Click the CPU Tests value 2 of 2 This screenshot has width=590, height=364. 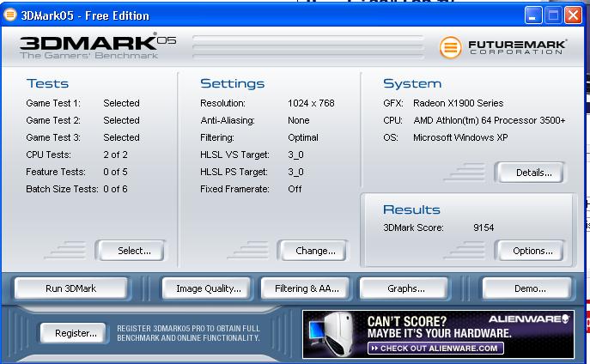click(116, 155)
